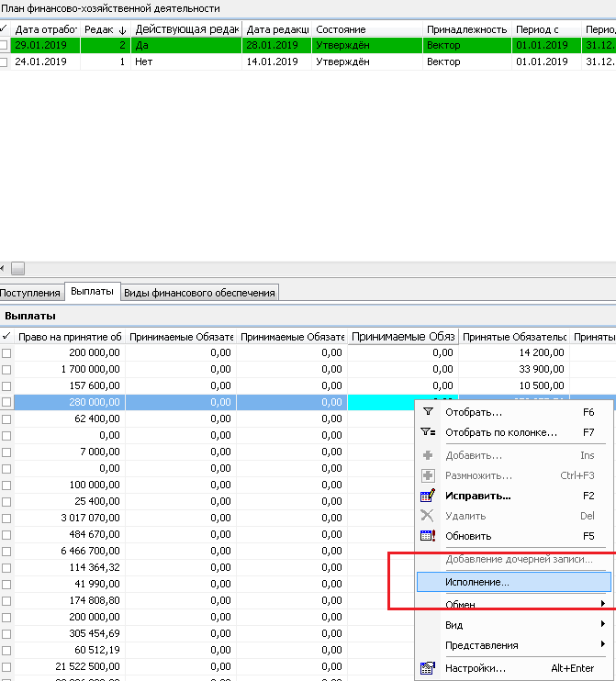
Task: Check the box for the 24.01.2019 row
Action: tap(6, 61)
